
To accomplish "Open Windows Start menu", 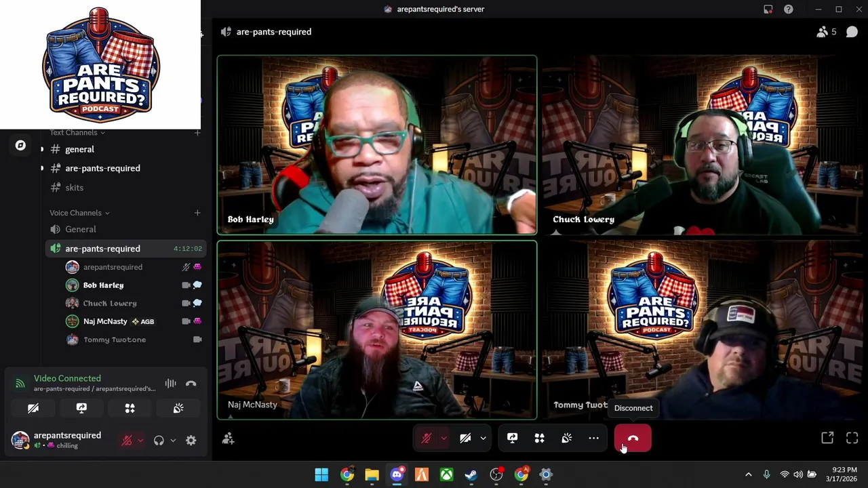I will click(x=321, y=474).
